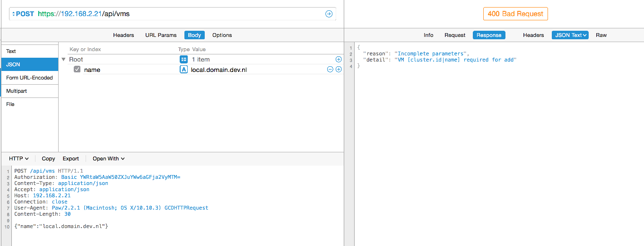Select the Options tab

pos(222,35)
